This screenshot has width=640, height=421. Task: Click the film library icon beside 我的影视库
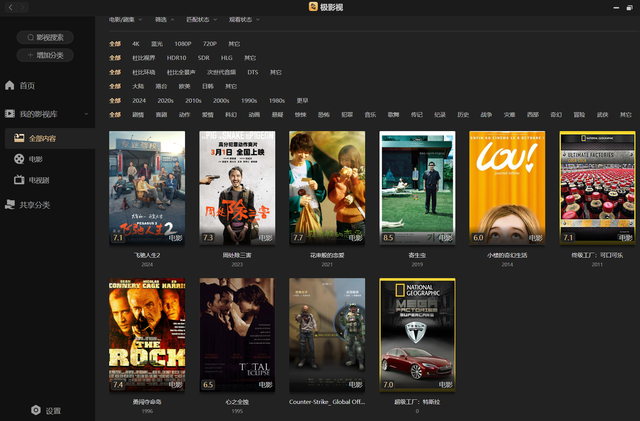(10, 114)
